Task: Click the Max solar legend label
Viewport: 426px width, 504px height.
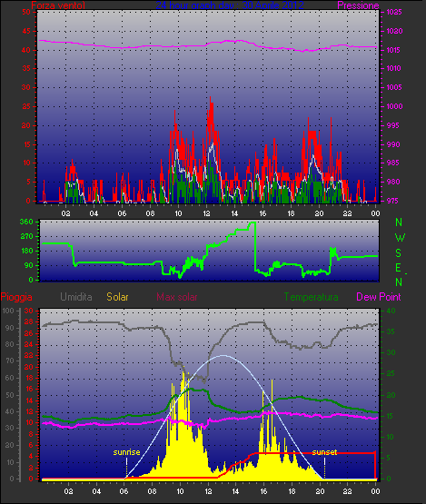Action: [177, 297]
